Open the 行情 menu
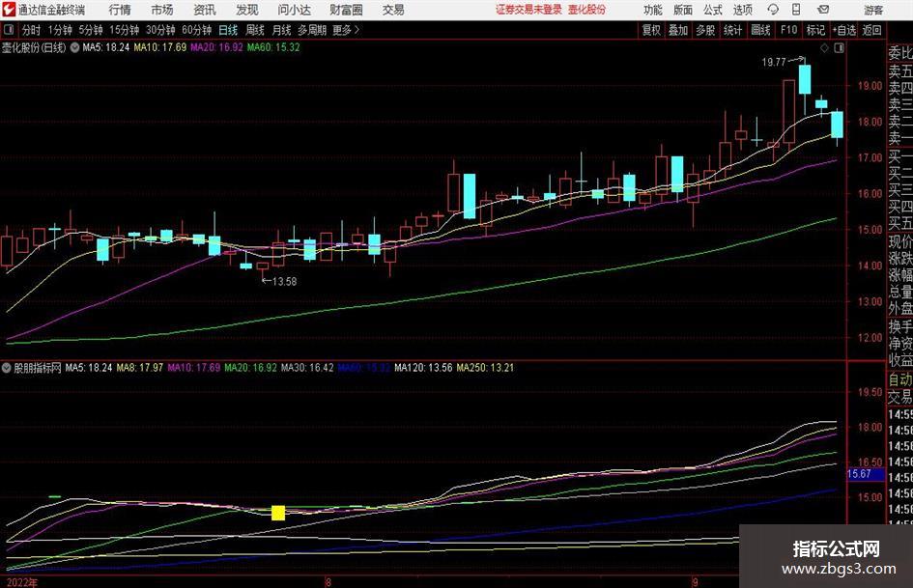The width and height of the screenshot is (913, 588). [x=120, y=10]
